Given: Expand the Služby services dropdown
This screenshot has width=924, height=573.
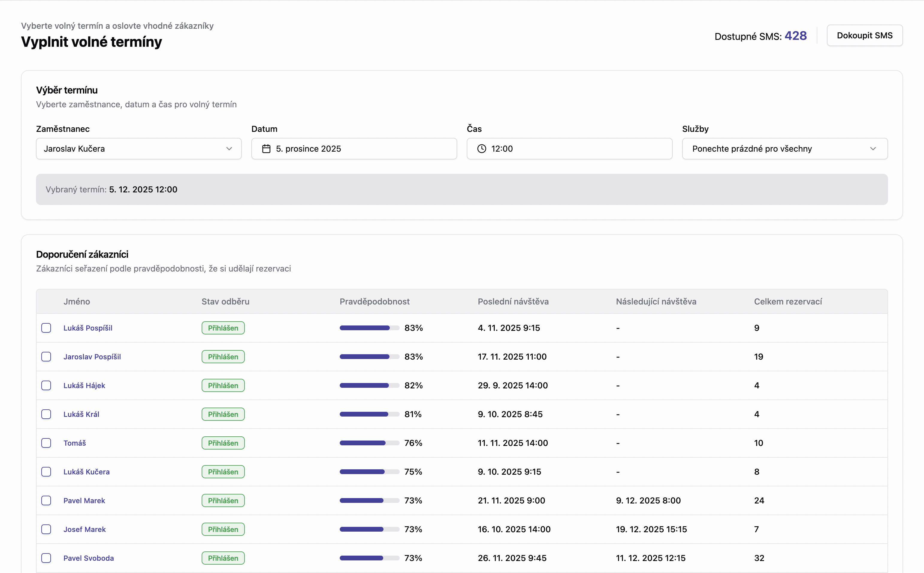Looking at the screenshot, I should pos(784,149).
